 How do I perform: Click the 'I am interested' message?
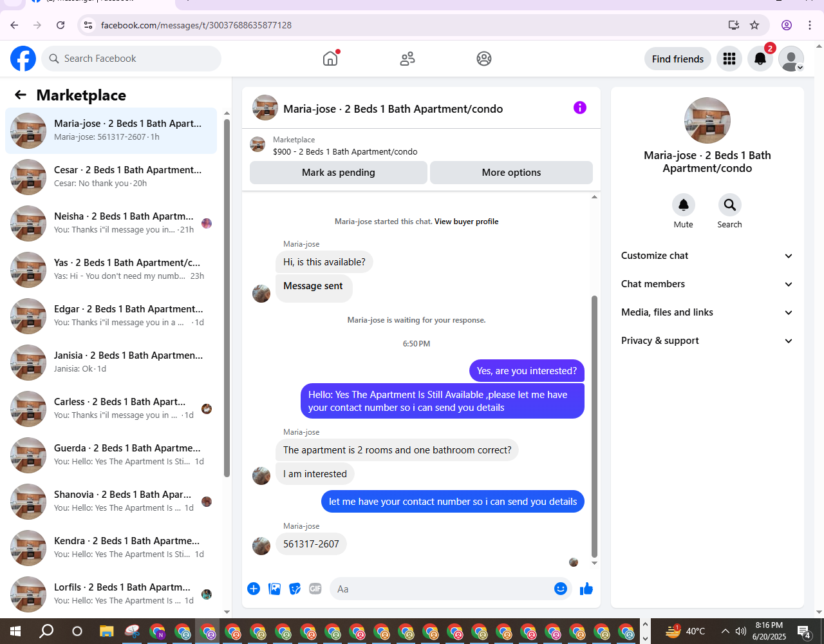pyautogui.click(x=315, y=474)
